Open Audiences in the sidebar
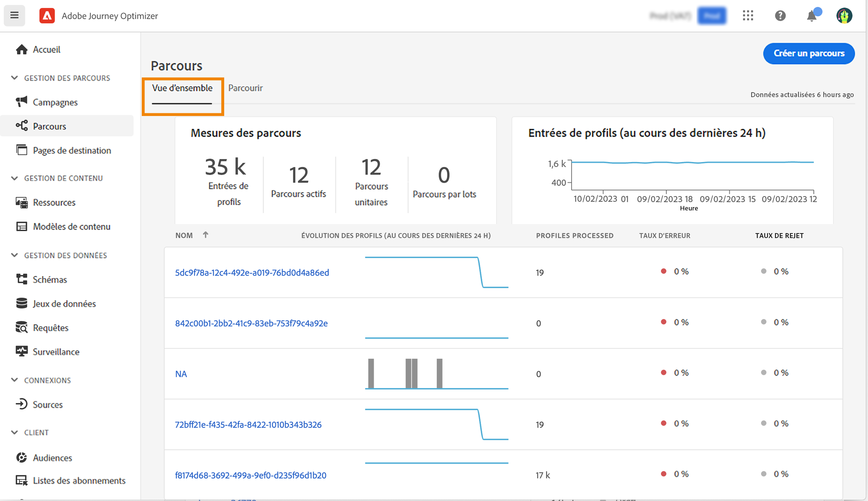Image resolution: width=868 pixels, height=501 pixels. [52, 458]
